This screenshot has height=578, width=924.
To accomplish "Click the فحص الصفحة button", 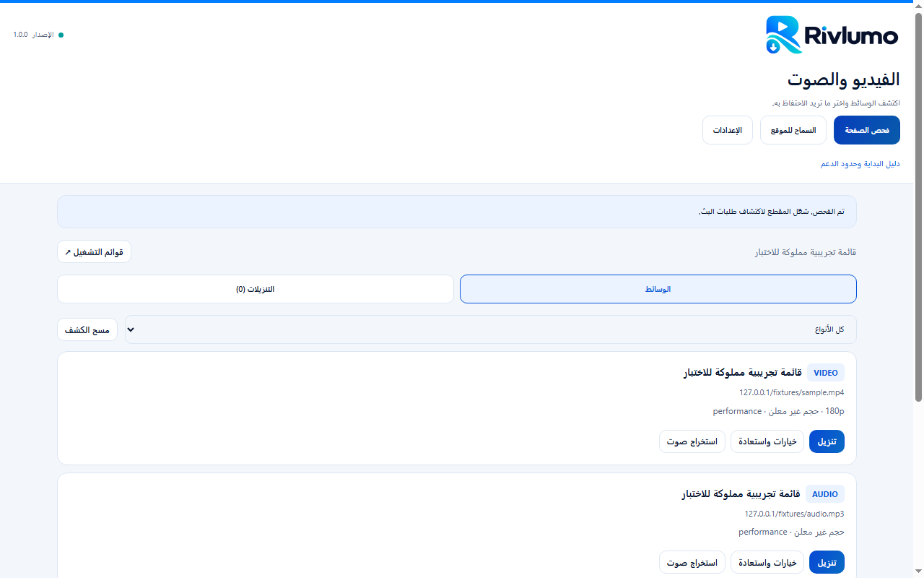I will (867, 130).
